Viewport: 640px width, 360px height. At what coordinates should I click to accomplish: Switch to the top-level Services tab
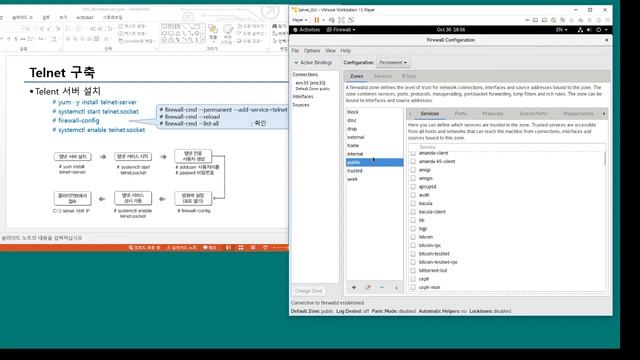[x=382, y=76]
